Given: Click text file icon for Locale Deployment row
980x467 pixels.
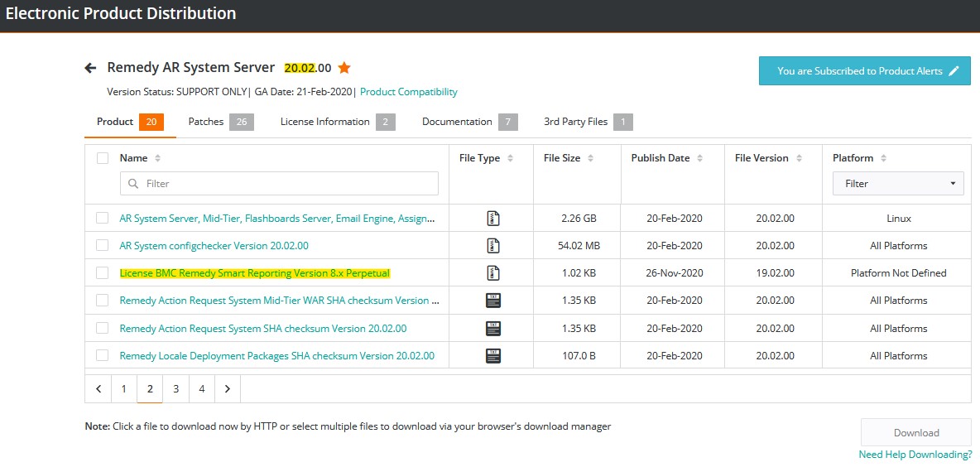Looking at the screenshot, I should (493, 356).
